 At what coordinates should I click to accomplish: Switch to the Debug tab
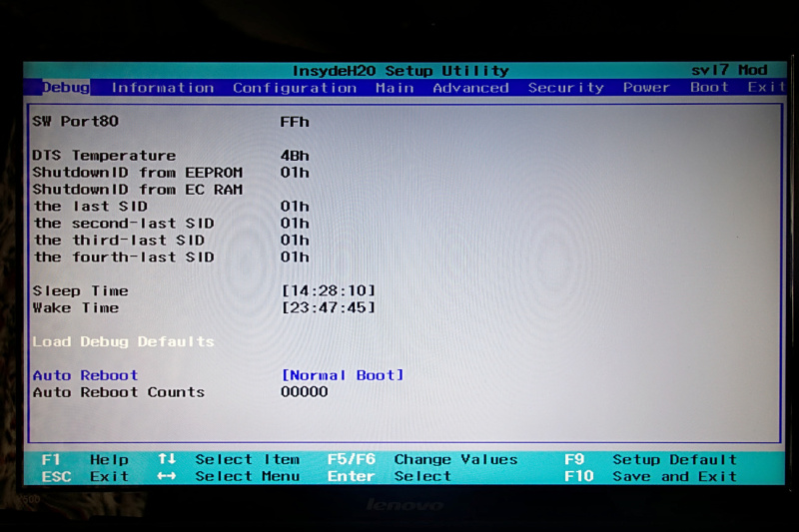tap(65, 88)
